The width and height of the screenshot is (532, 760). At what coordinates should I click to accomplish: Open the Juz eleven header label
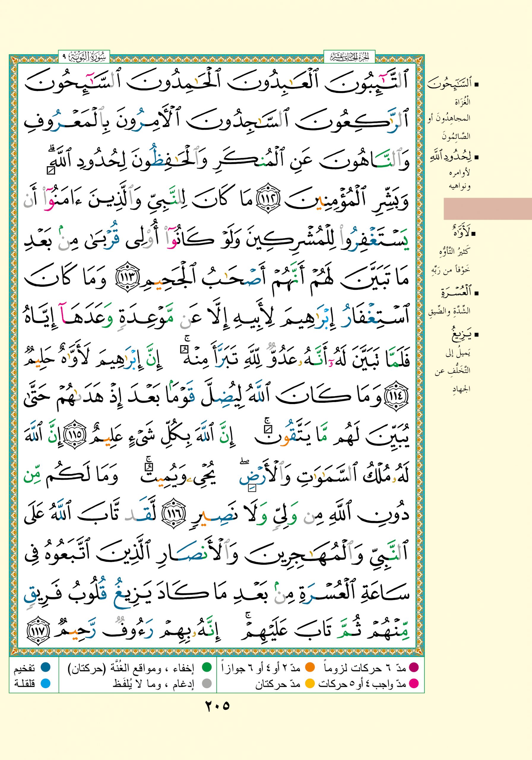click(349, 57)
